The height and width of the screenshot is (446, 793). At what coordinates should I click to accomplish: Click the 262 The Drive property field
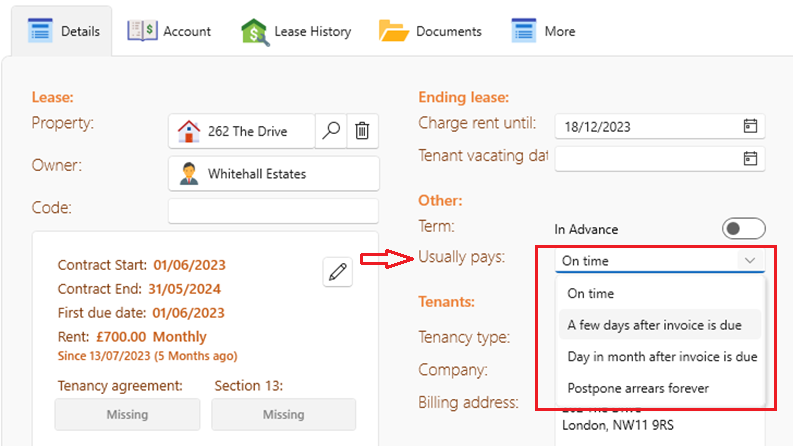coord(241,131)
